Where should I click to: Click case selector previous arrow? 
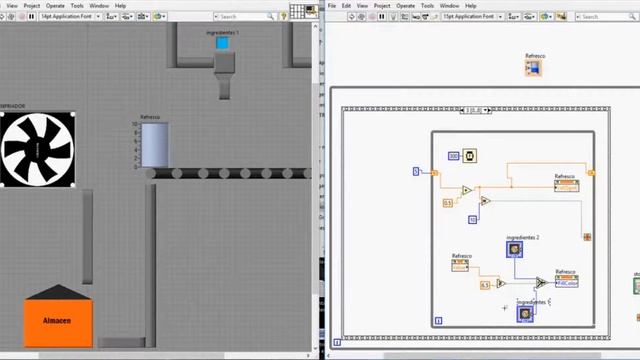pos(462,110)
